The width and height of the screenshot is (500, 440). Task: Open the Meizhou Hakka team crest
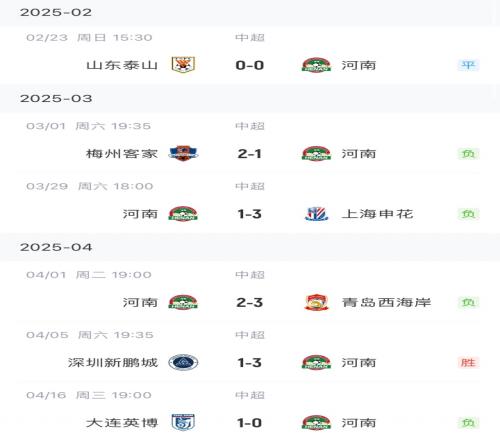pos(183,154)
